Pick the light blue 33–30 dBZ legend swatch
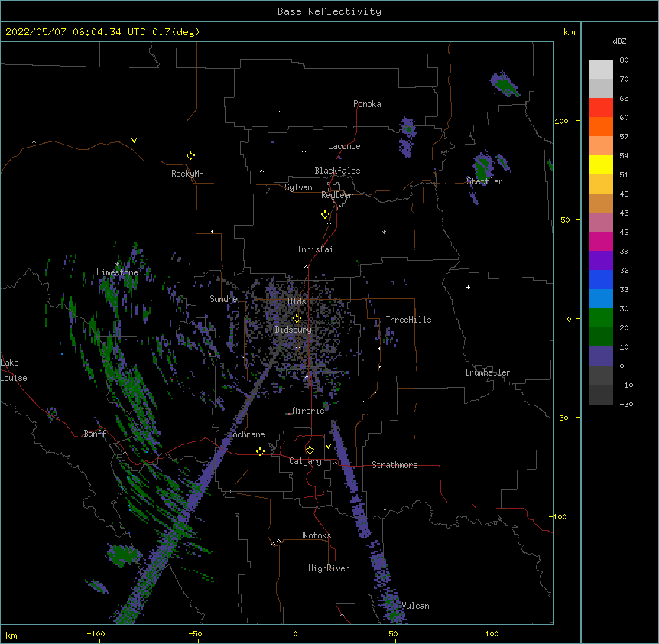 [x=601, y=299]
